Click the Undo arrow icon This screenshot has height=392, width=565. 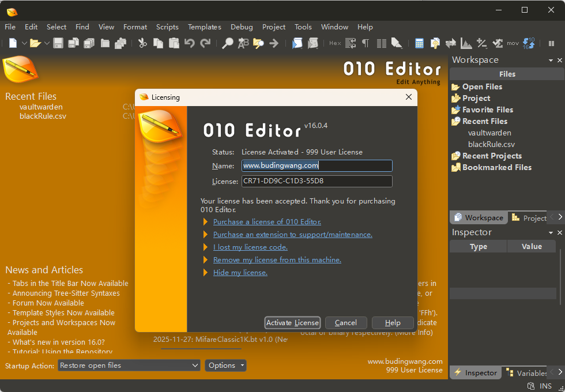189,43
